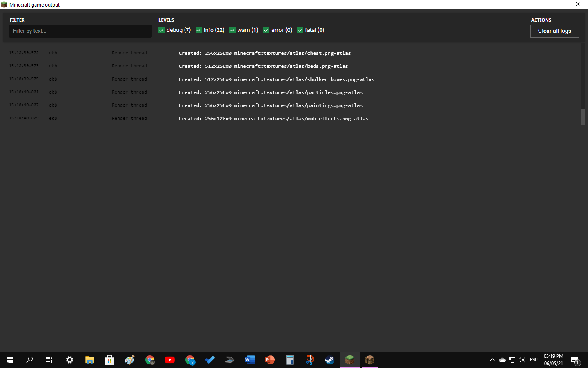Toggle the error (0) level checkbox
The width and height of the screenshot is (588, 368).
click(266, 30)
